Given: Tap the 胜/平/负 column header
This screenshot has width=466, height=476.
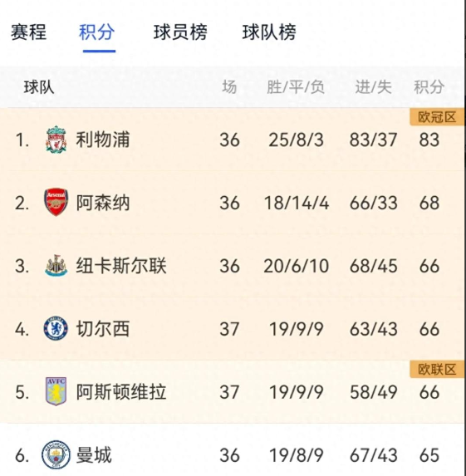Looking at the screenshot, I should 296,87.
